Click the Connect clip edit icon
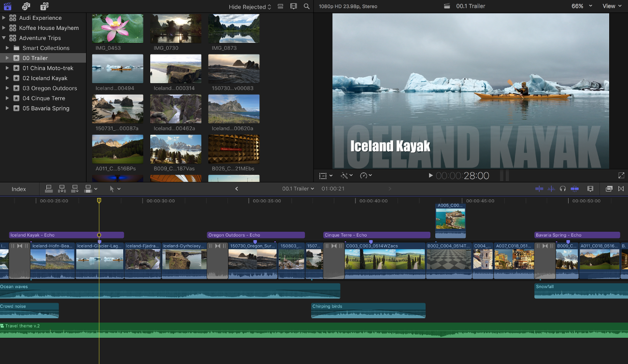 (49, 189)
